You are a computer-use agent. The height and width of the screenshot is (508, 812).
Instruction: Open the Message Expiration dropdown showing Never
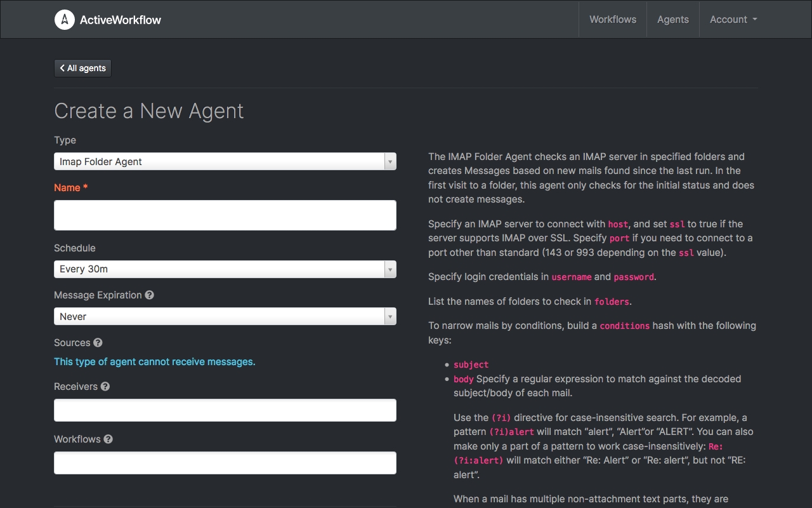point(225,316)
